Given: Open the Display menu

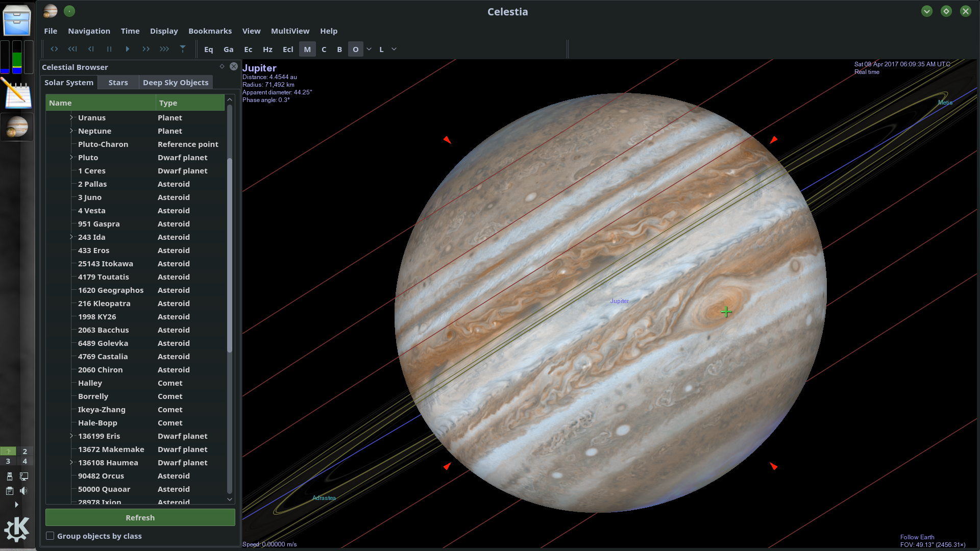Looking at the screenshot, I should tap(164, 31).
